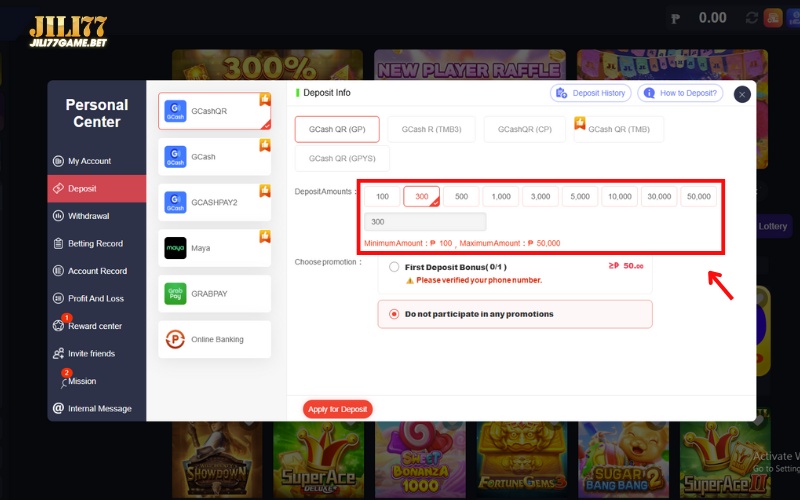The height and width of the screenshot is (500, 800).
Task: Click the JILI77 logo
Action: coord(68,31)
